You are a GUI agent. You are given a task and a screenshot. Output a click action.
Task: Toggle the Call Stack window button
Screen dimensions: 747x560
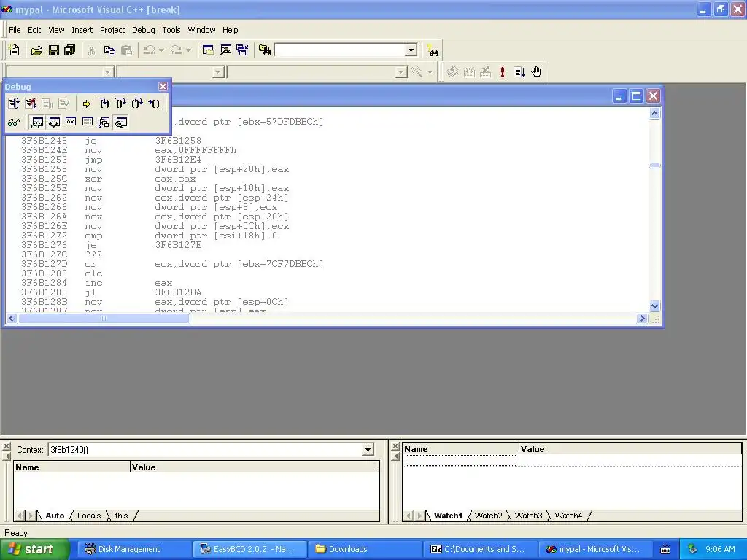(x=104, y=122)
